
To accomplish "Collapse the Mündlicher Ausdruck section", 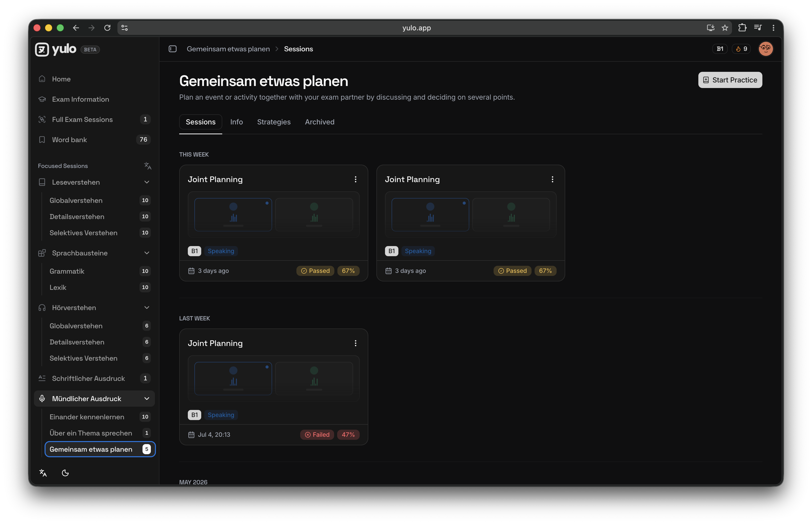I will (147, 399).
